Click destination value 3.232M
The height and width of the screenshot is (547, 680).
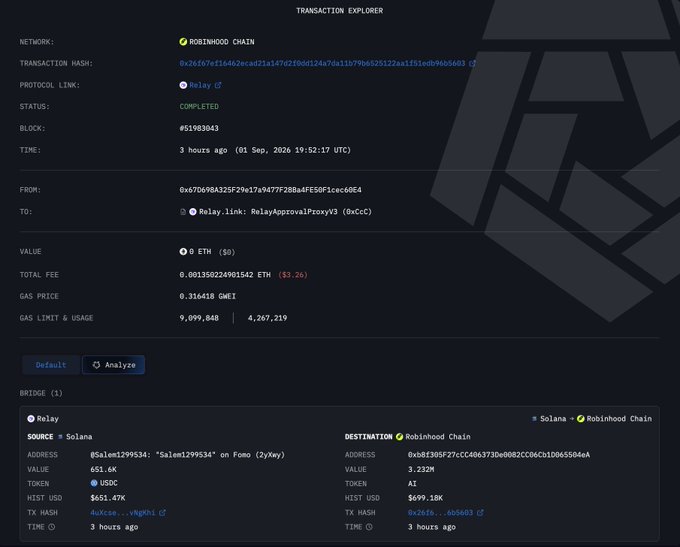tap(421, 469)
